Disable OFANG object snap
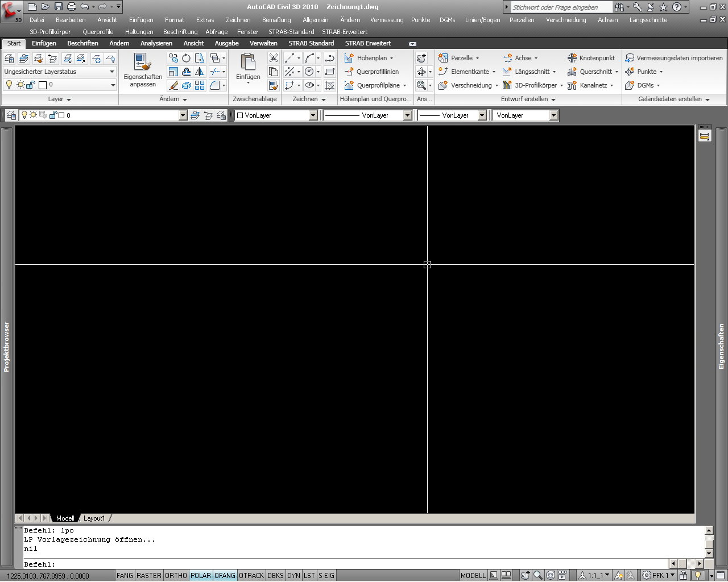 [x=225, y=575]
